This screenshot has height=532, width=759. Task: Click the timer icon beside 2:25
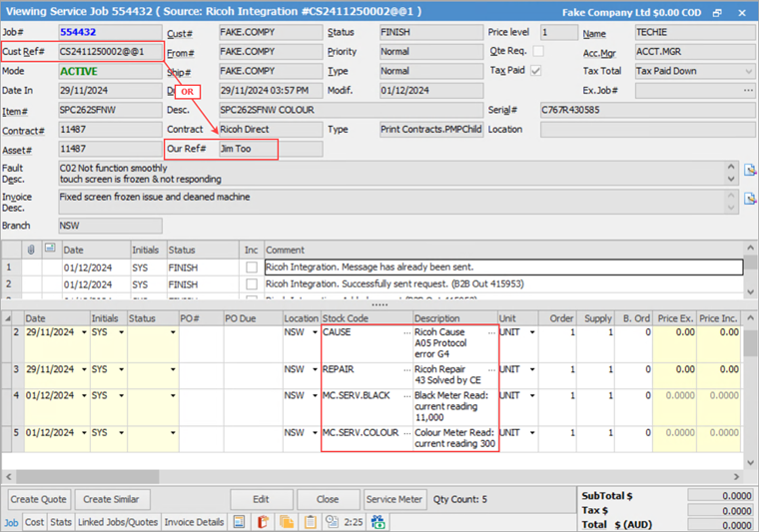(330, 521)
